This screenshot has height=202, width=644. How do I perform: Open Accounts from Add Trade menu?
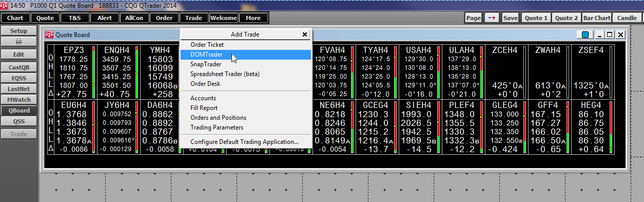pos(246,98)
